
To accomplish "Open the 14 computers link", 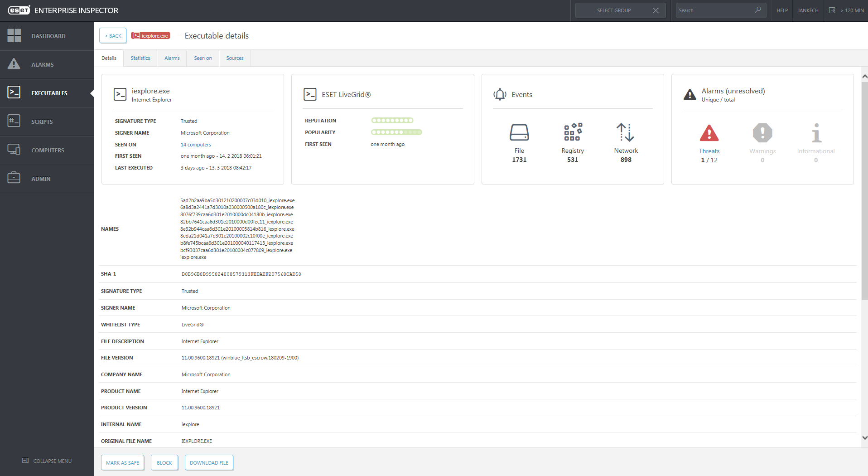I will [196, 145].
